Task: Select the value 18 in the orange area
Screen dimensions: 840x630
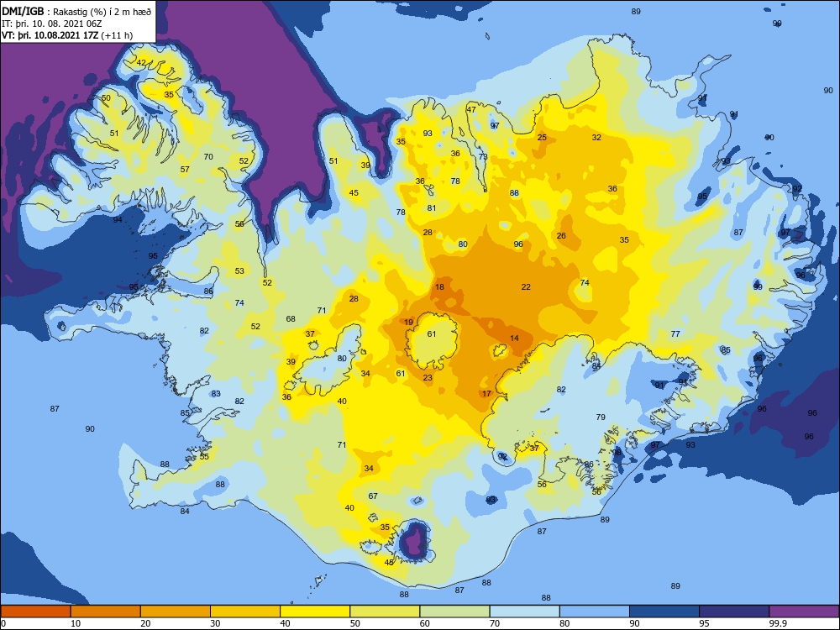Action: pyautogui.click(x=440, y=287)
